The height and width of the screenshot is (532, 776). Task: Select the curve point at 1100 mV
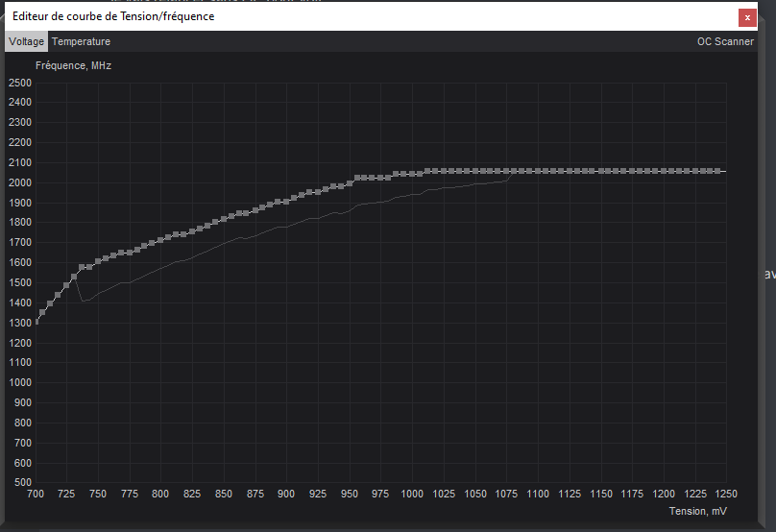click(x=538, y=171)
